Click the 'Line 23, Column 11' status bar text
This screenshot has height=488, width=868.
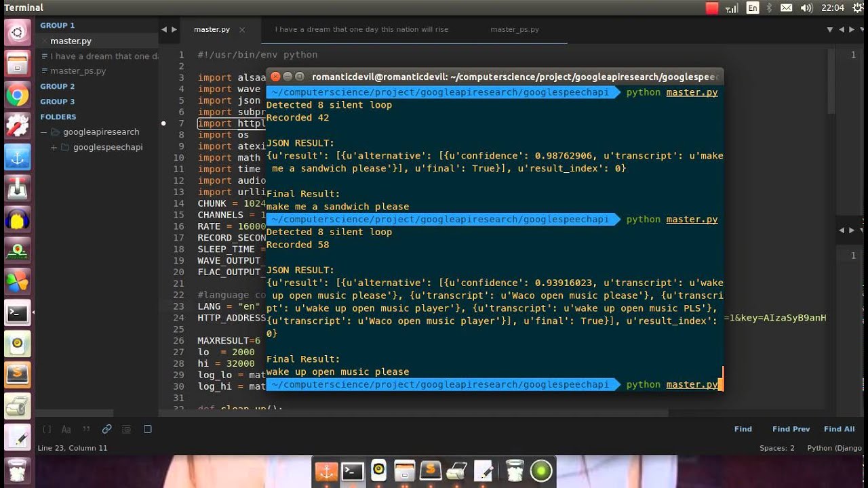(73, 448)
